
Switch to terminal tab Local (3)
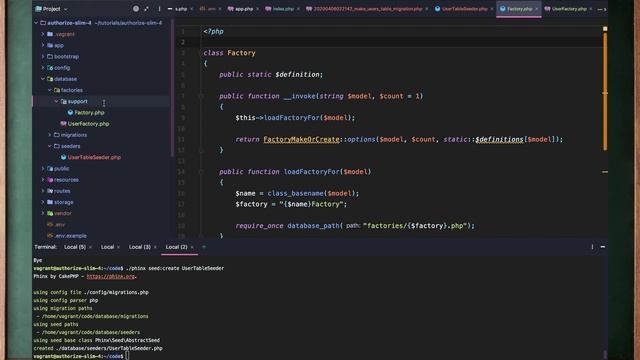tap(140, 247)
